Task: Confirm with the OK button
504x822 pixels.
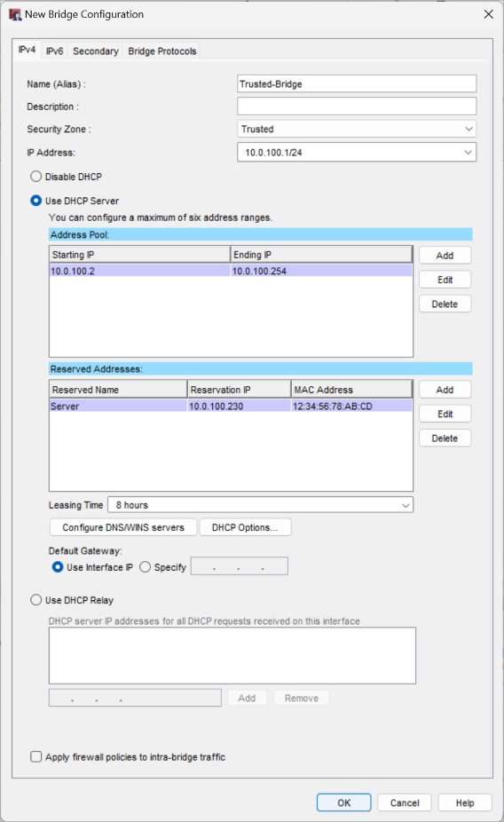Action: tap(343, 802)
